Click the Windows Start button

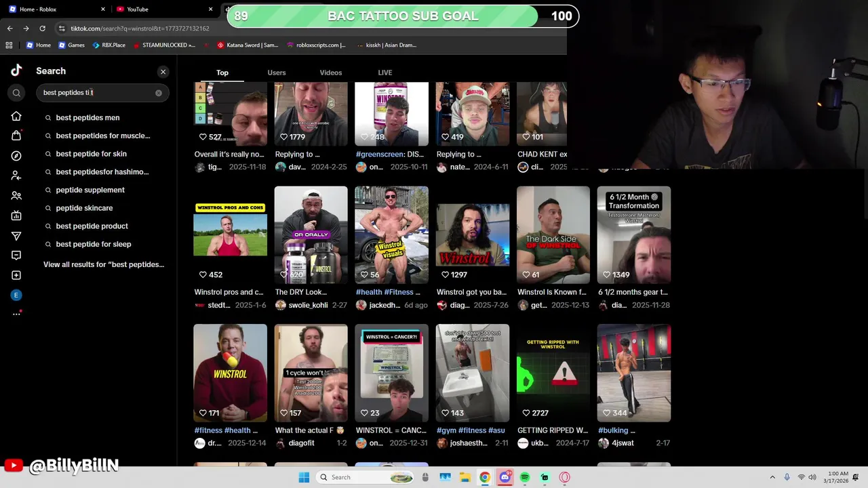pos(304,477)
